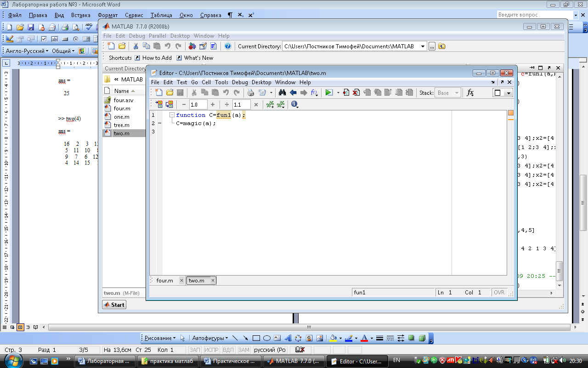The width and height of the screenshot is (588, 368).
Task: Click Clear all breakpoints red X icon
Action: click(356, 92)
